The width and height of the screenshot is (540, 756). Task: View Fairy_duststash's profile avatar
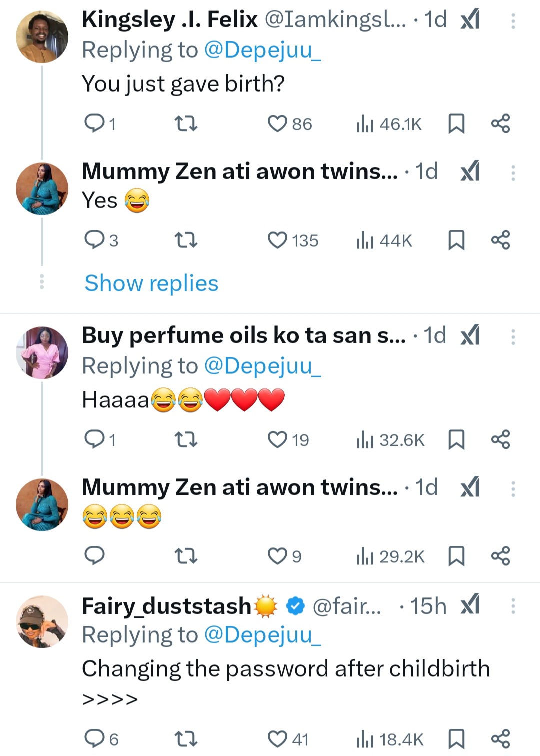coord(42,621)
